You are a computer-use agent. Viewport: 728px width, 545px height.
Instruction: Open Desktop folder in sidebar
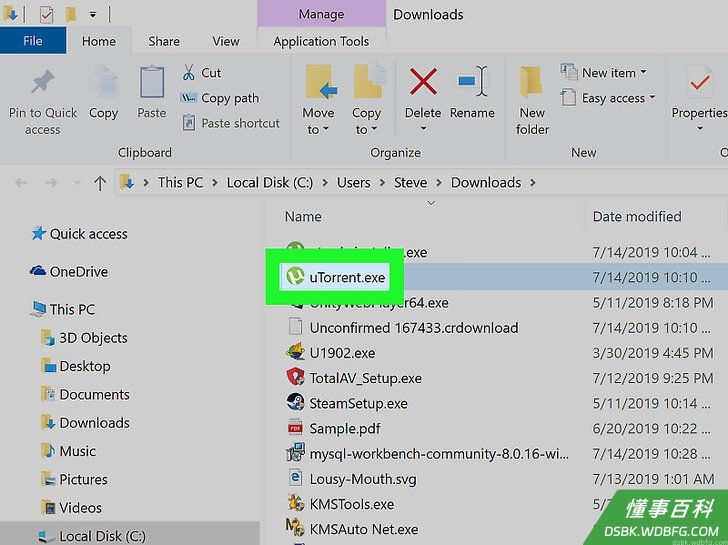[x=76, y=366]
